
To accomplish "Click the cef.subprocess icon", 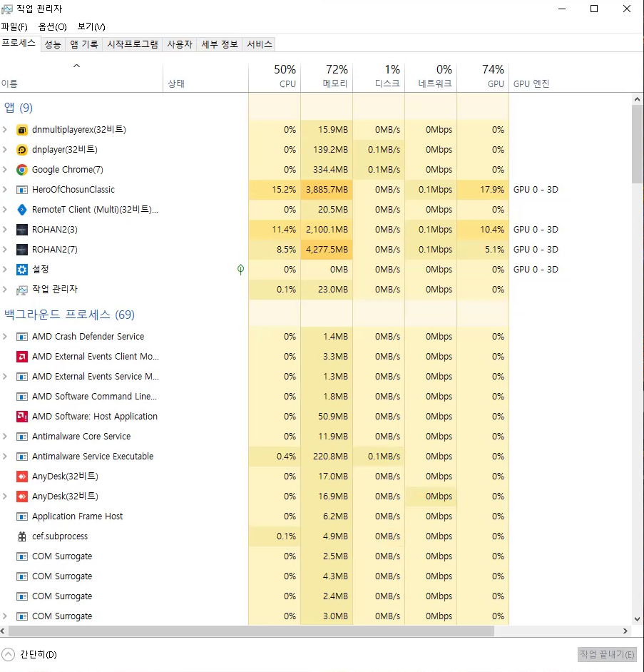I will coord(22,536).
